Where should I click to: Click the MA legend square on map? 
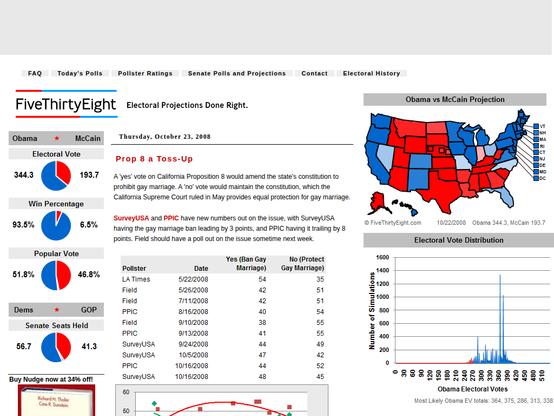click(x=536, y=139)
